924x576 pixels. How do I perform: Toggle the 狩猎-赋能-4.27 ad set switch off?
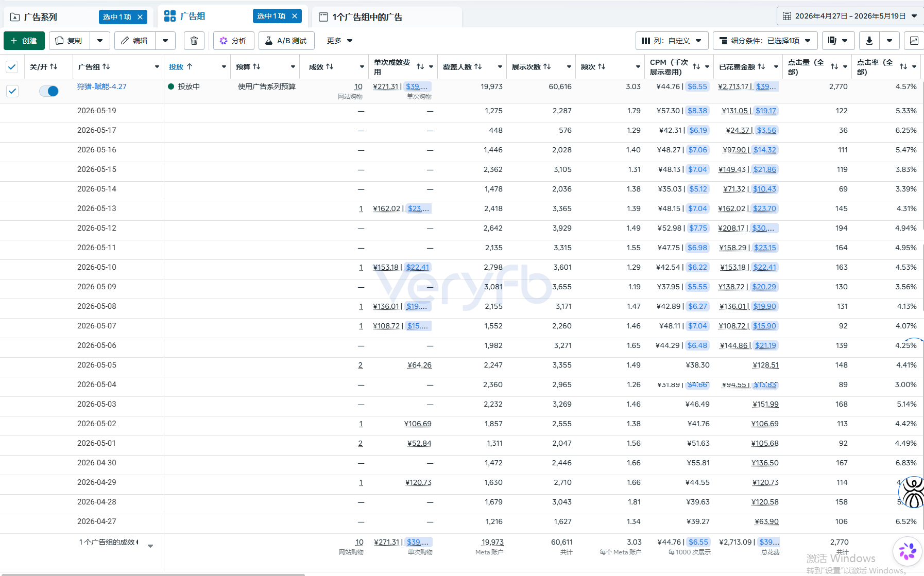click(x=49, y=91)
